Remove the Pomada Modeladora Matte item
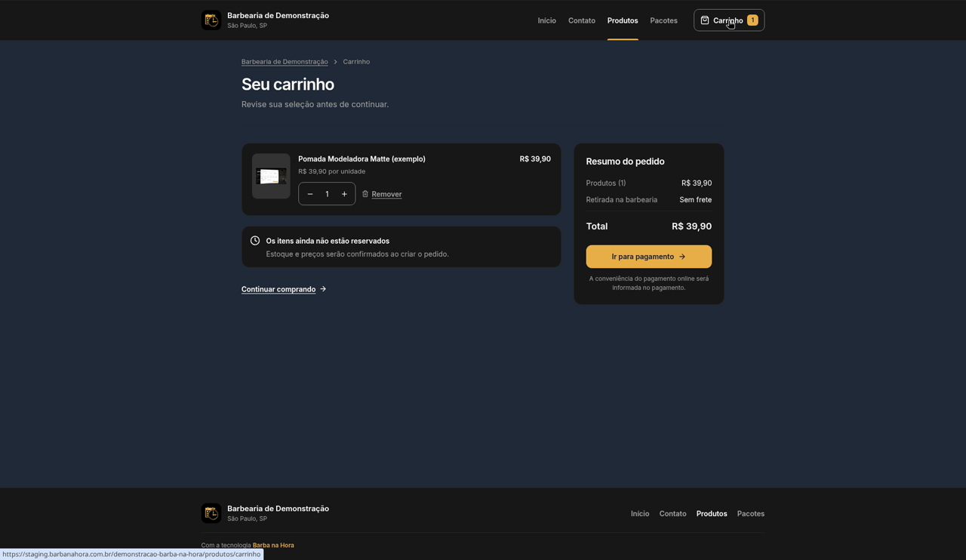 tap(382, 194)
